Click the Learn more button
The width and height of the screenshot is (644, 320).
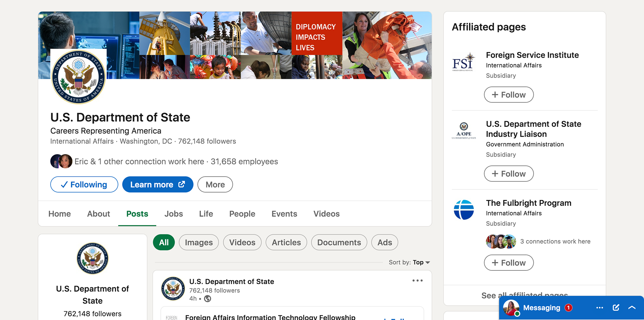pos(158,184)
